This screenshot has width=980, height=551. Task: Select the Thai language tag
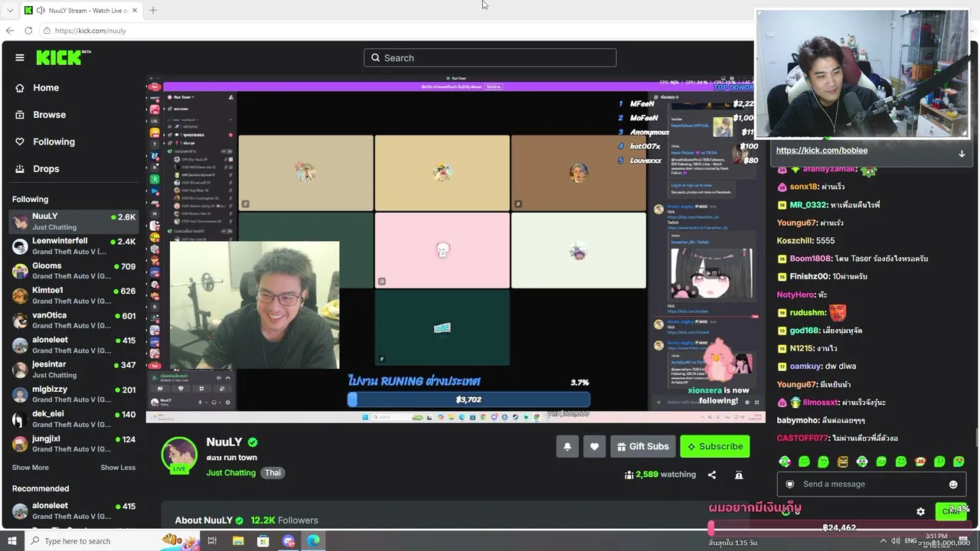(x=273, y=473)
